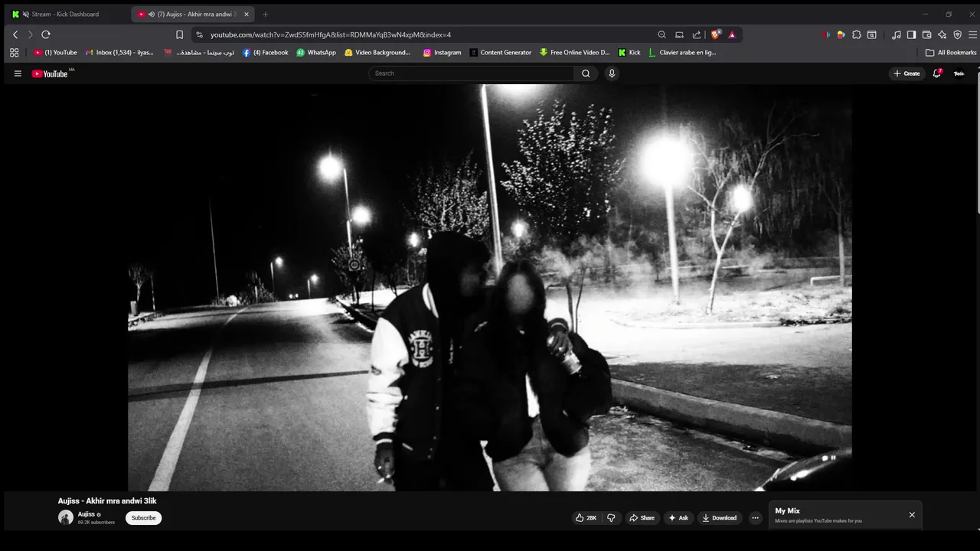Click the My Mix playlist title
The height and width of the screenshot is (551, 980).
click(787, 511)
